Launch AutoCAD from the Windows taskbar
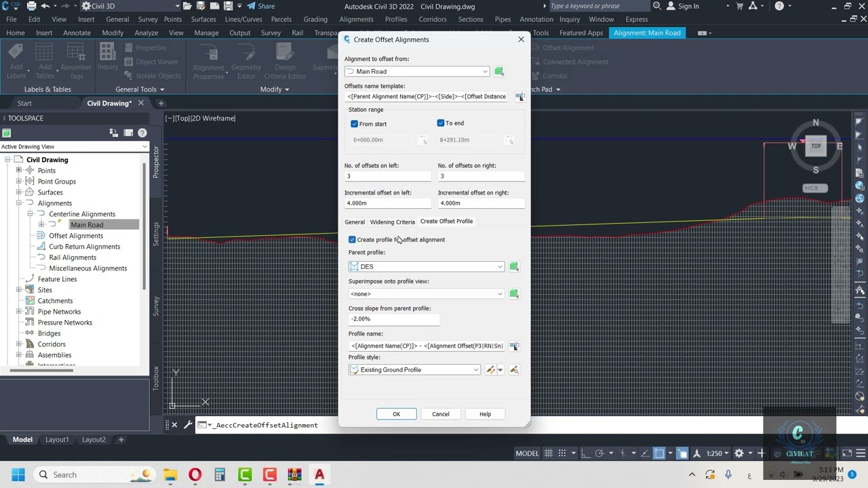Screen dimensions: 868x488 point(319,474)
